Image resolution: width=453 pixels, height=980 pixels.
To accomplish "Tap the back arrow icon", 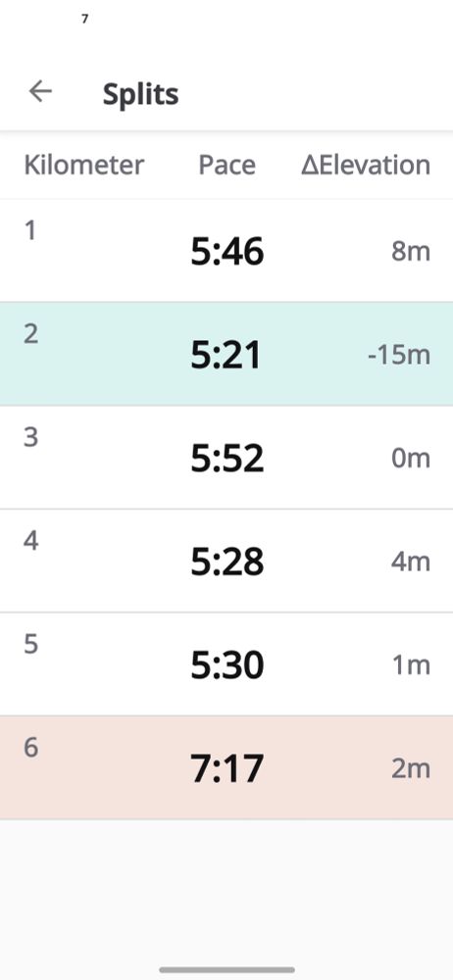I will pyautogui.click(x=40, y=91).
